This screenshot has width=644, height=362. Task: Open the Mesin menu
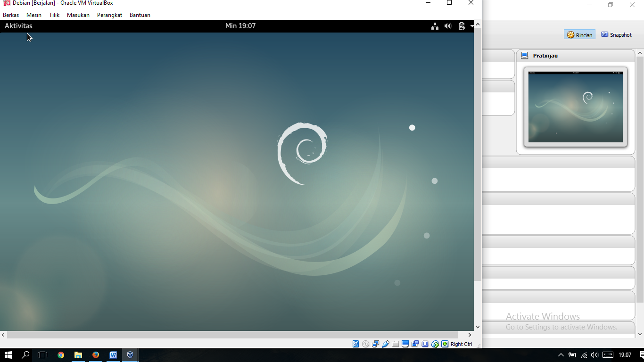point(33,15)
